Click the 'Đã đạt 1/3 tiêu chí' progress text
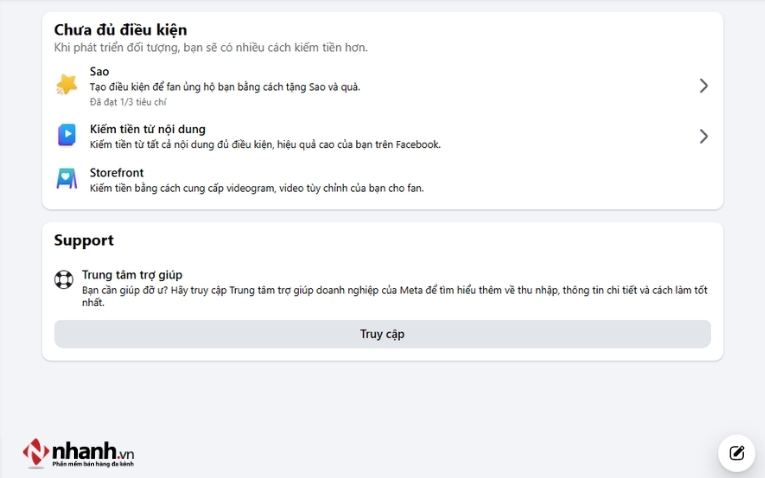This screenshot has height=478, width=765. coord(128,102)
